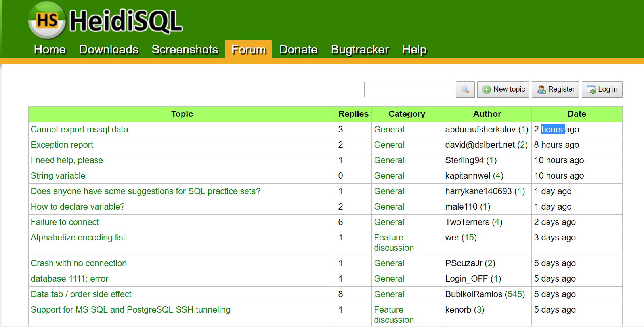Click the Register user icon
The image size is (644, 328).
(541, 90)
